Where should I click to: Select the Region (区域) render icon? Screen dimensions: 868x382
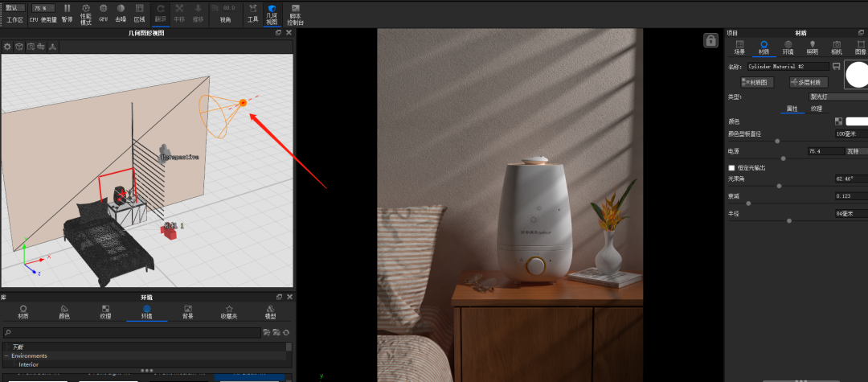[x=139, y=12]
